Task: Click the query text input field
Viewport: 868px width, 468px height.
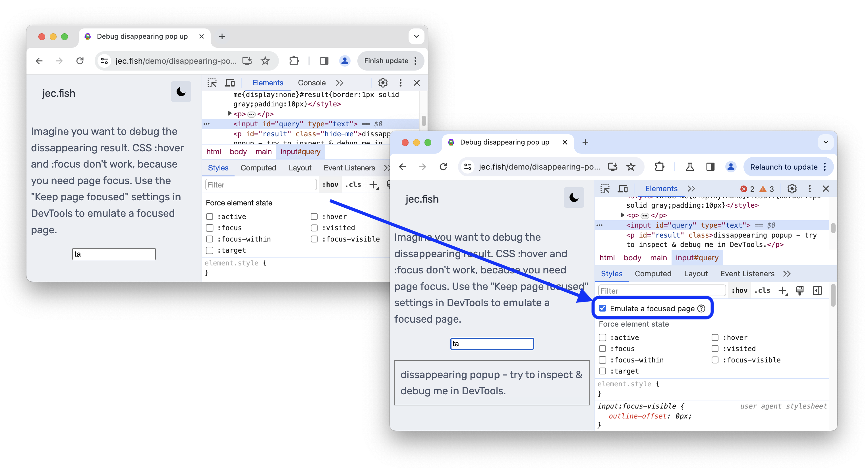Action: tap(491, 343)
